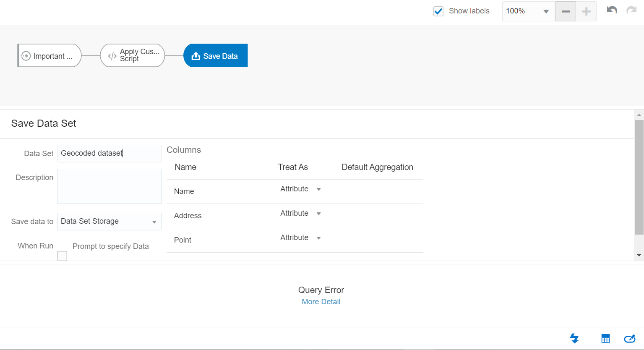Click the Save Data tab header

[x=215, y=55]
